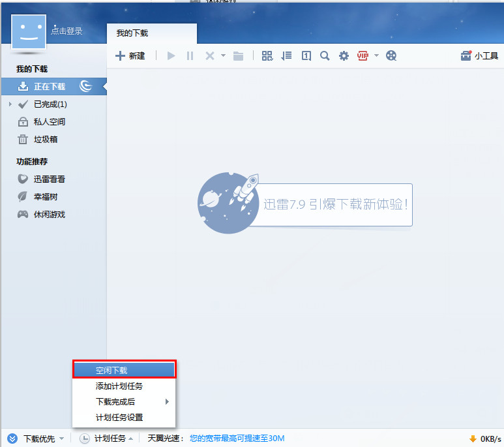The image size is (504, 447).
Task: Pause task with the pause icon
Action: [190, 56]
